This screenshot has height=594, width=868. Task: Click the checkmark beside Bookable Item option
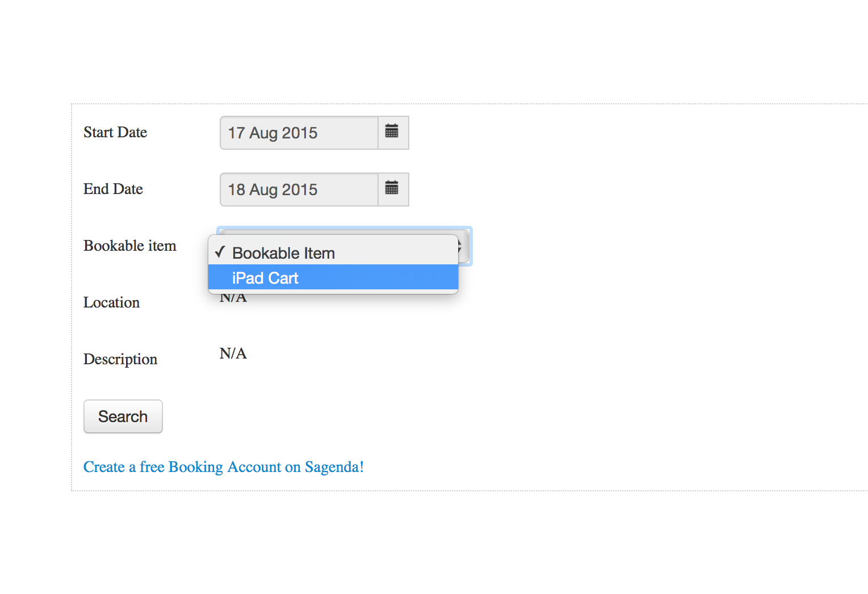(x=220, y=252)
